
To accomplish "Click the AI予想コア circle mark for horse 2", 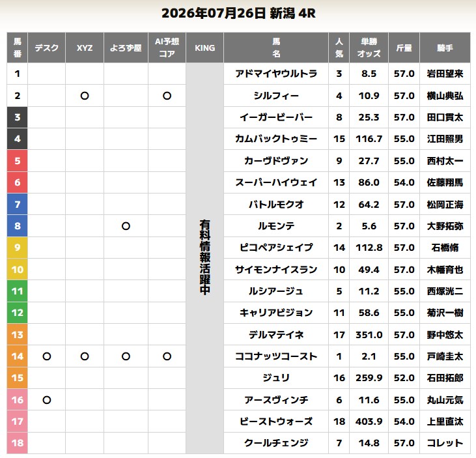I will pyautogui.click(x=167, y=96).
